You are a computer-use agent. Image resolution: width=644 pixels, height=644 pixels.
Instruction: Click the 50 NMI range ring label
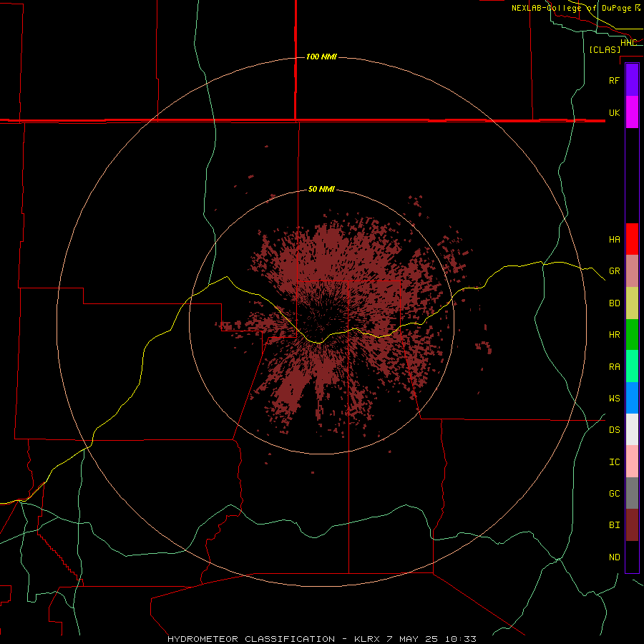321,190
